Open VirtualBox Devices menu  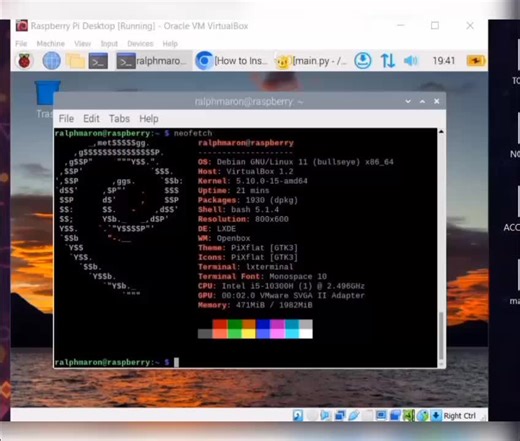(x=140, y=44)
